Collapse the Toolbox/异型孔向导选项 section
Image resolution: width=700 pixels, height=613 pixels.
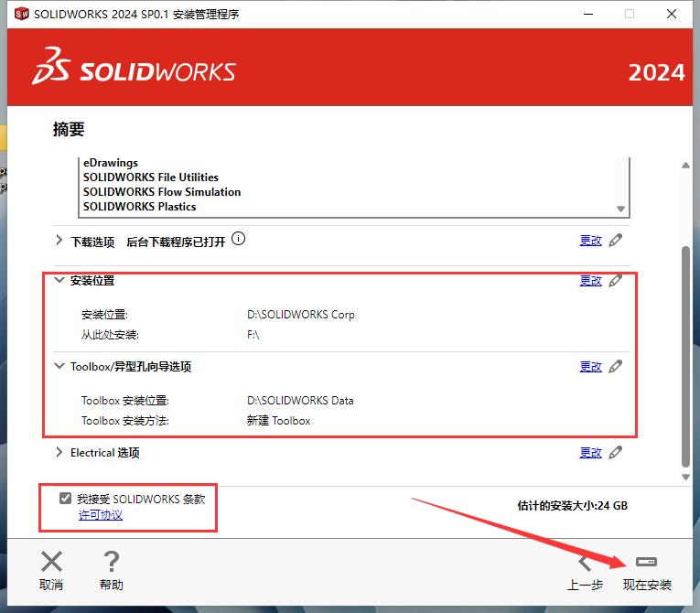click(59, 367)
